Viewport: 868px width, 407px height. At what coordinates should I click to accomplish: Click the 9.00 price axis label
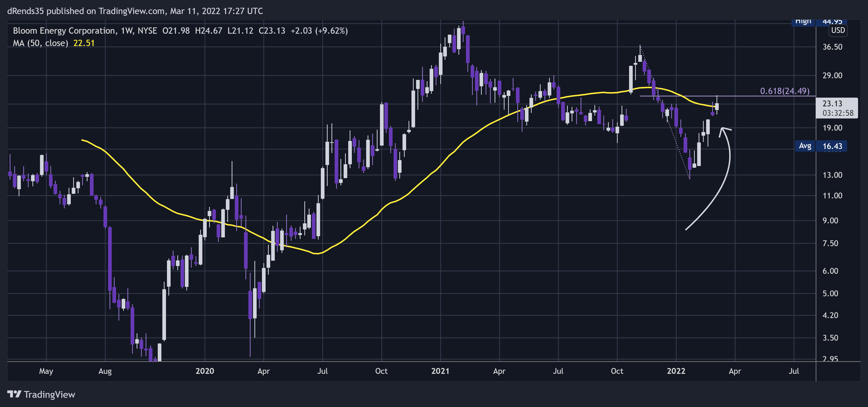coord(830,221)
